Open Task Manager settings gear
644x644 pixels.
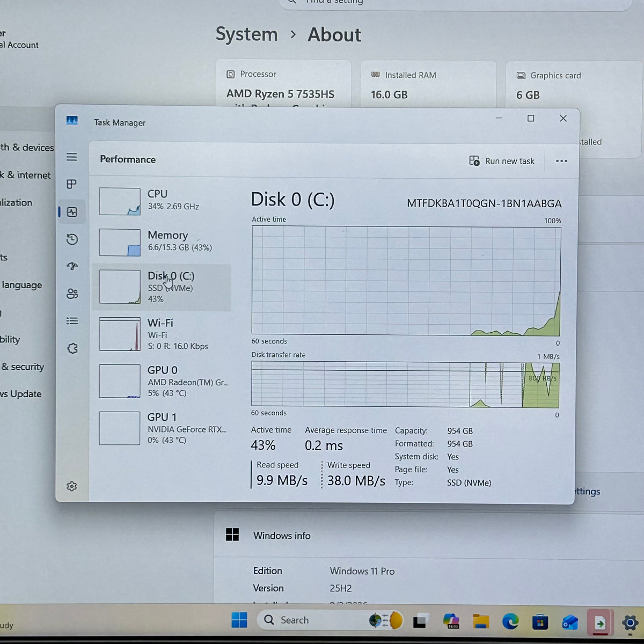coord(71,486)
